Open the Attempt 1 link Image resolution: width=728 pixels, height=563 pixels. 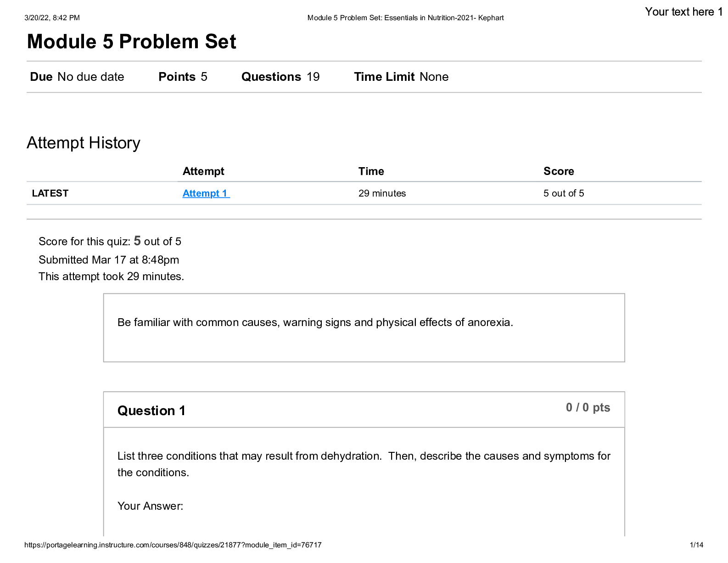205,193
